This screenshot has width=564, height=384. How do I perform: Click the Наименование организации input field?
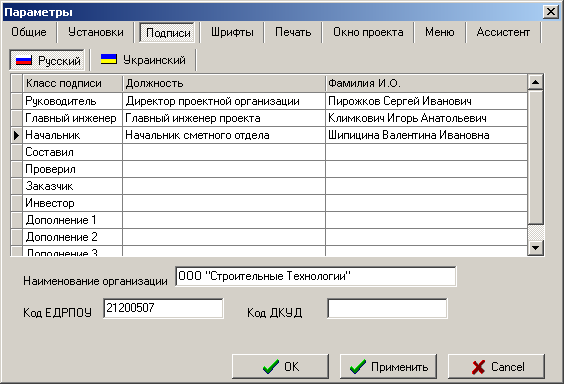(x=316, y=276)
